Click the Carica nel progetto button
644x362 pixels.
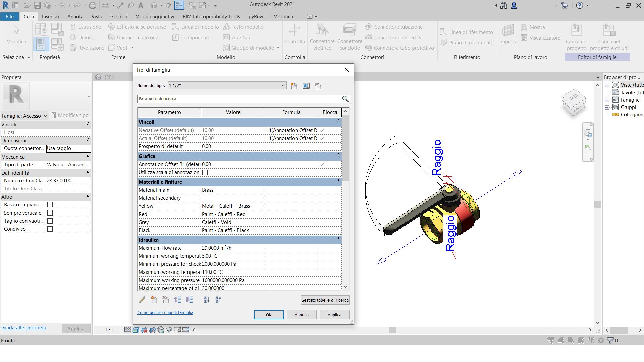577,37
